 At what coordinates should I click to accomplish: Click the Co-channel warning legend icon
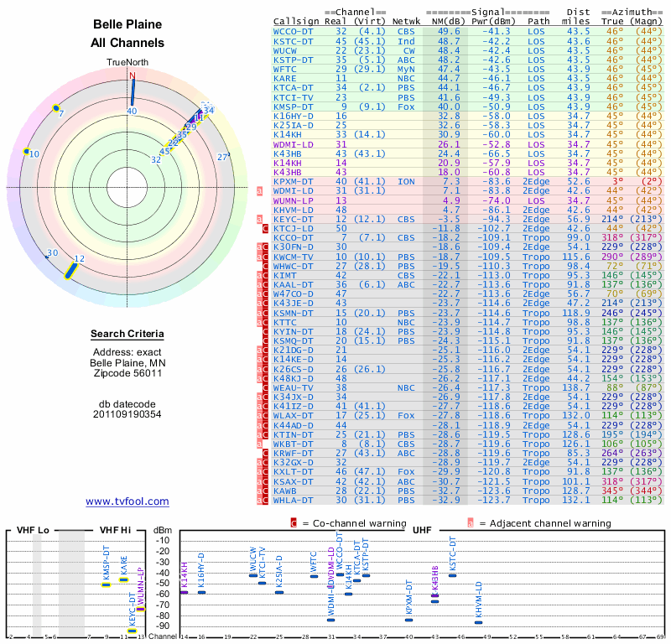[x=294, y=522]
